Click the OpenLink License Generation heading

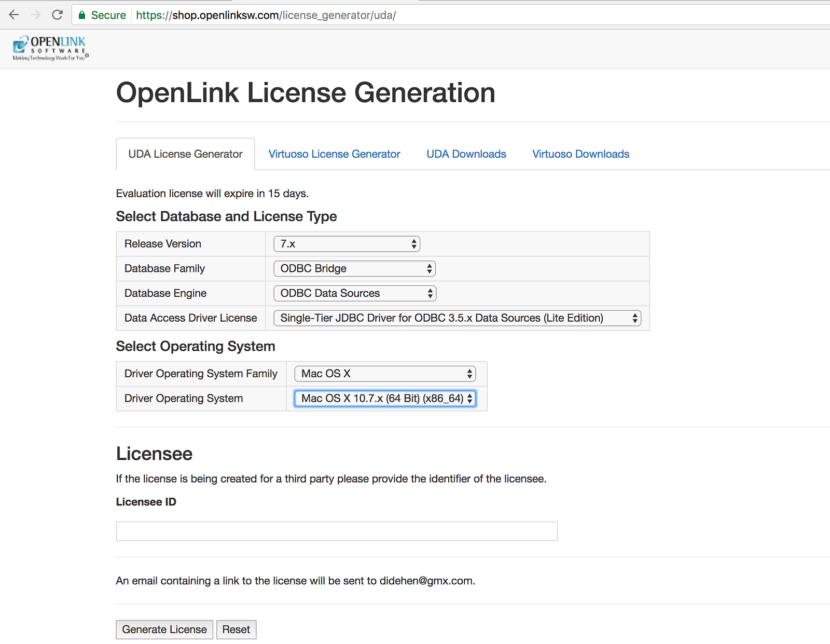coord(306,93)
